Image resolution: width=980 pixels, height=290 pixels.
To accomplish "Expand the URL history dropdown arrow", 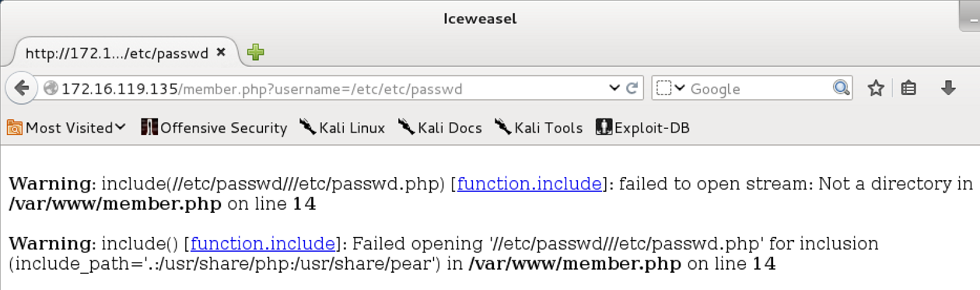I will coord(614,88).
